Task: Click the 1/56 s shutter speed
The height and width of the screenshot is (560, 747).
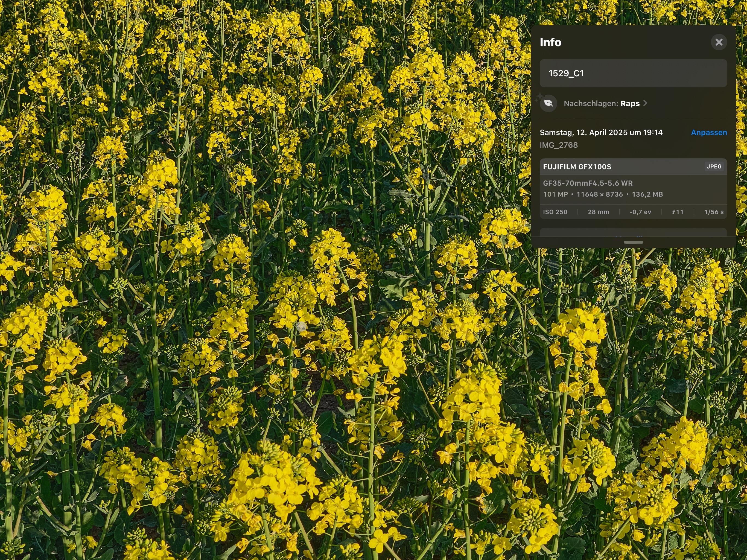Action: click(x=714, y=212)
